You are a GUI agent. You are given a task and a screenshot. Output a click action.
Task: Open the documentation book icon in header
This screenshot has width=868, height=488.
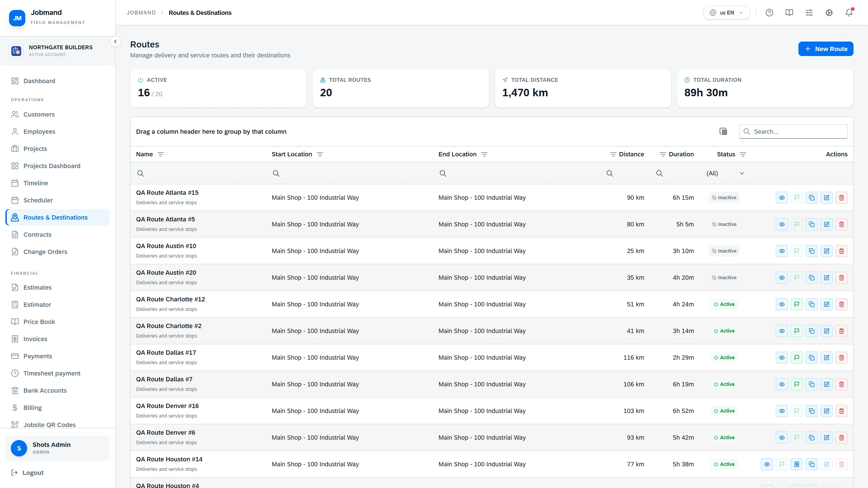(x=789, y=13)
